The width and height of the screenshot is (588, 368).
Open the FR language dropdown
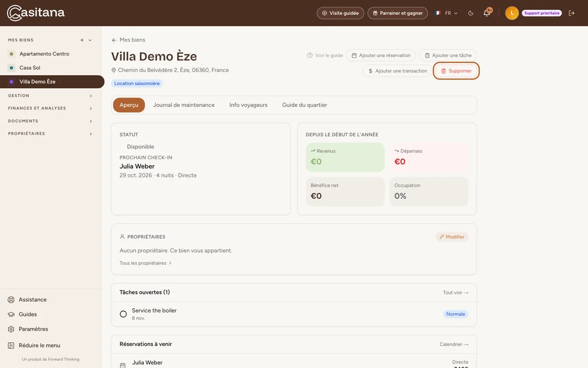coord(446,13)
